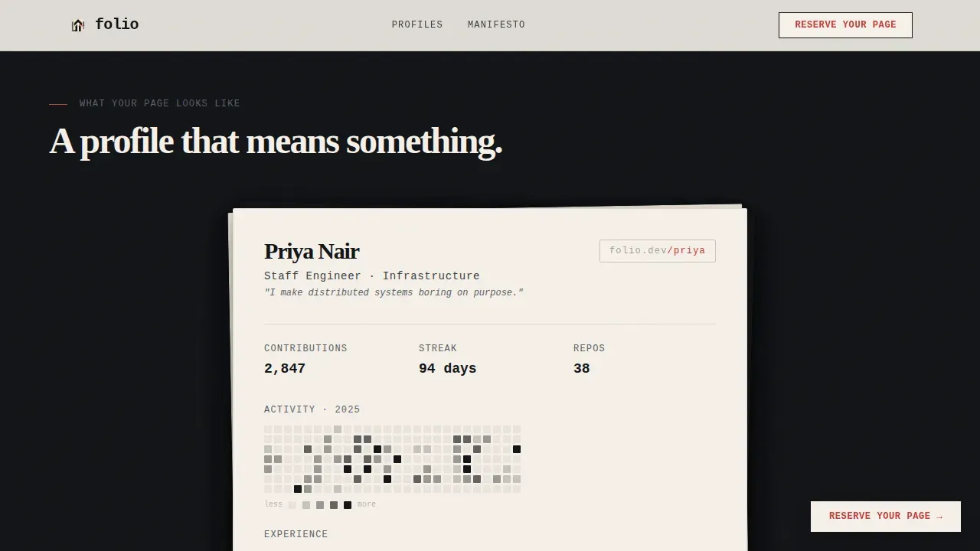Select the middle gray legend swatch
Screen dimensions: 980x551
point(320,505)
